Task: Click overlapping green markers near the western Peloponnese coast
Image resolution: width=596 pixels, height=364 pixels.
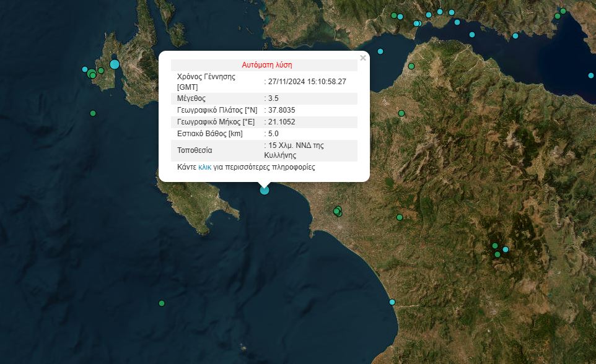Action: click(x=338, y=211)
